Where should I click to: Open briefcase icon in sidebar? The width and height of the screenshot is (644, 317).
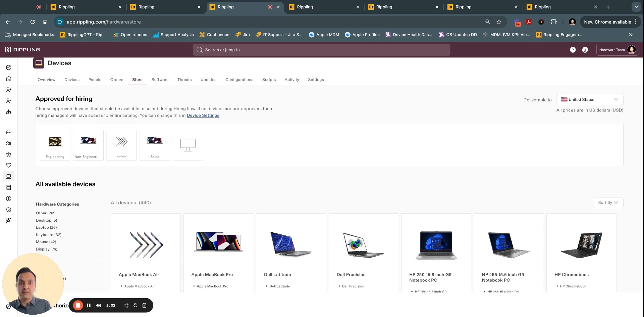(x=9, y=132)
